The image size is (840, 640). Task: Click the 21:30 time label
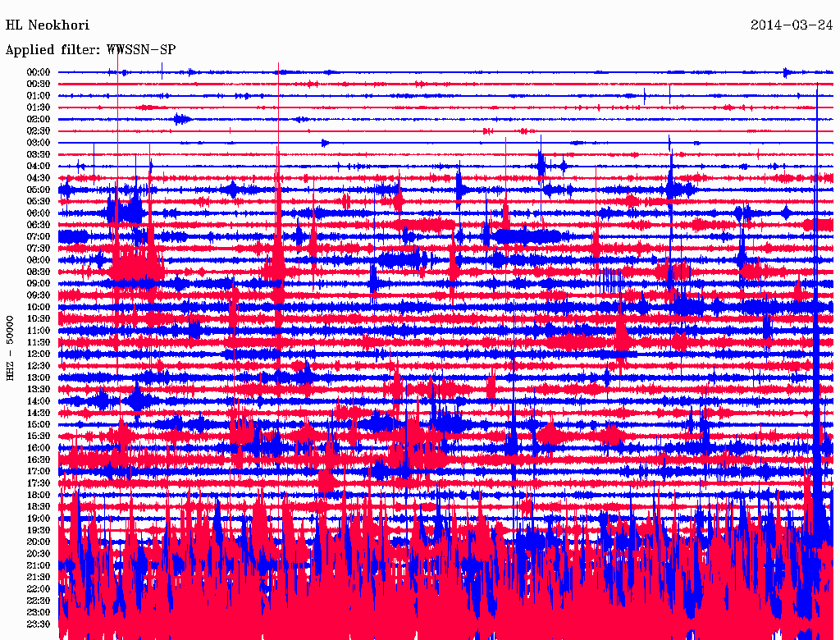coord(39,578)
